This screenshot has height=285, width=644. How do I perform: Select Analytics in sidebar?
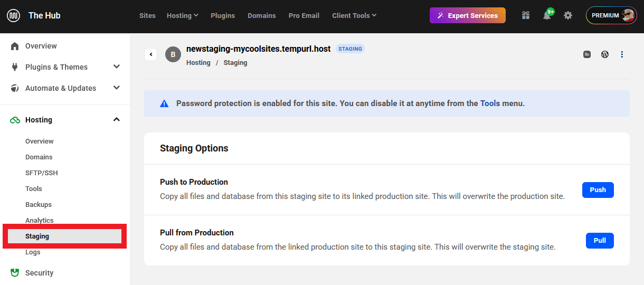point(40,221)
